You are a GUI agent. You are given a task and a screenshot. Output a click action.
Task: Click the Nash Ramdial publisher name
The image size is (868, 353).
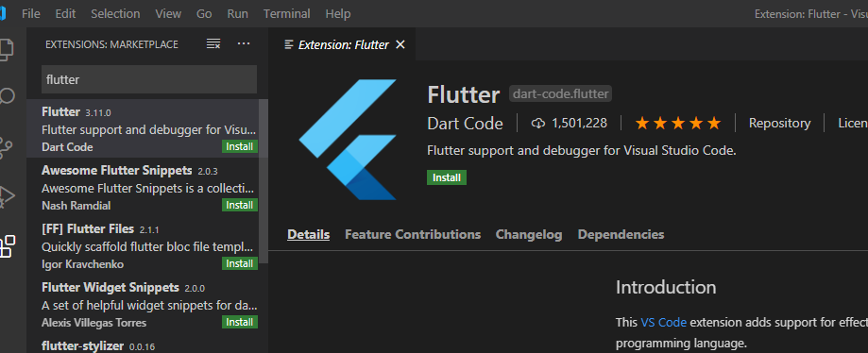coord(76,206)
